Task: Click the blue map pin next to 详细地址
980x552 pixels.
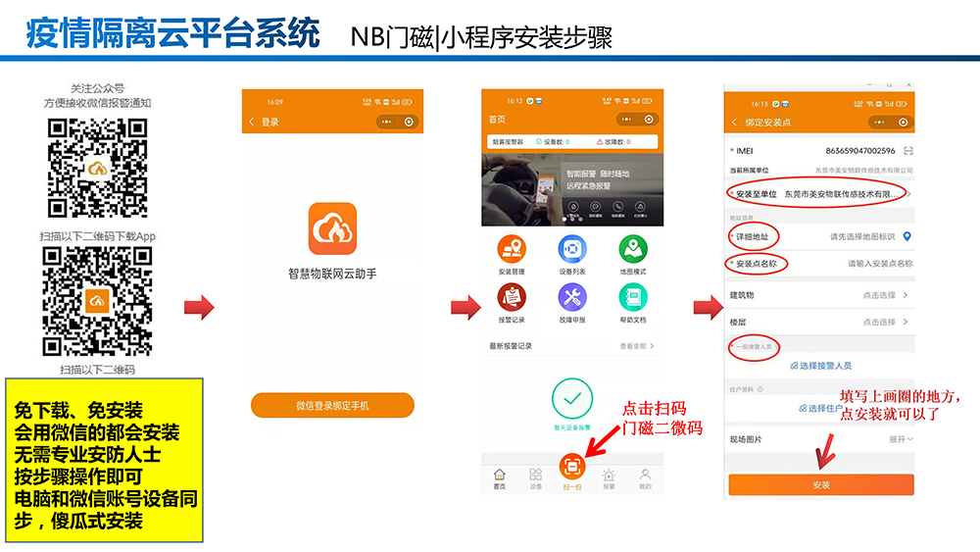Action: (x=906, y=236)
